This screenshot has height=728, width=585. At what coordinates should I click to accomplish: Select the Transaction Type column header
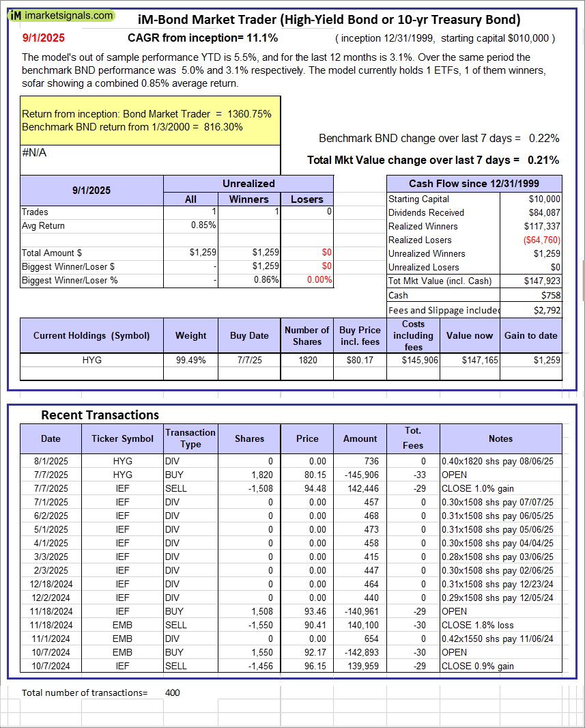pyautogui.click(x=190, y=438)
